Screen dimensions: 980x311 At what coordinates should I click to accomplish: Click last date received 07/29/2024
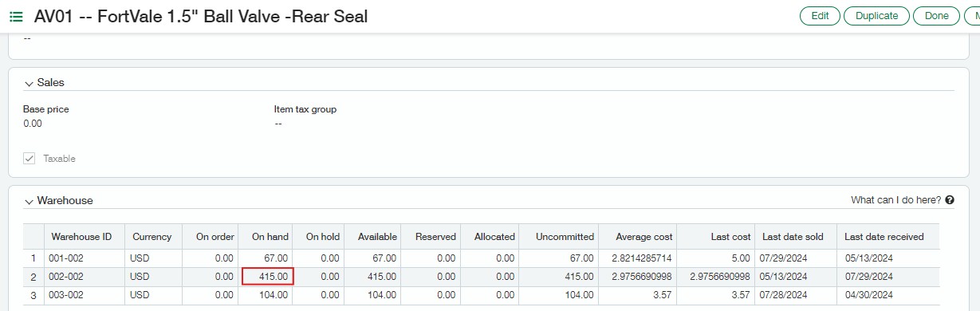[x=888, y=277]
